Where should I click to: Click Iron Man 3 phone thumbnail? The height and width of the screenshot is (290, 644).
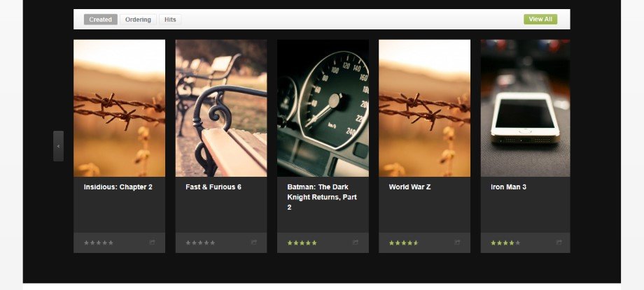click(525, 108)
